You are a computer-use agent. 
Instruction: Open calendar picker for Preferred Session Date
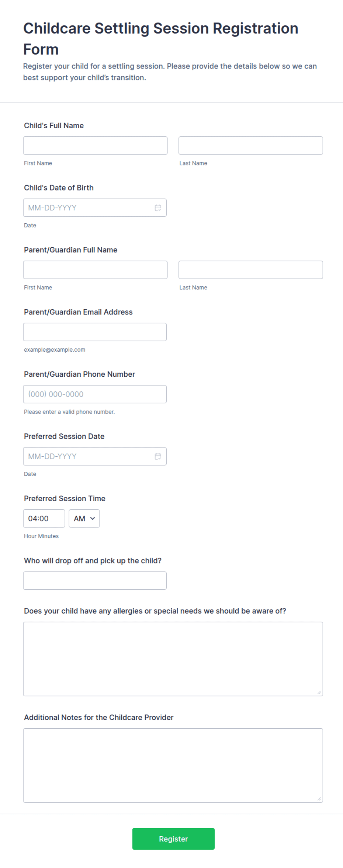[x=158, y=456]
